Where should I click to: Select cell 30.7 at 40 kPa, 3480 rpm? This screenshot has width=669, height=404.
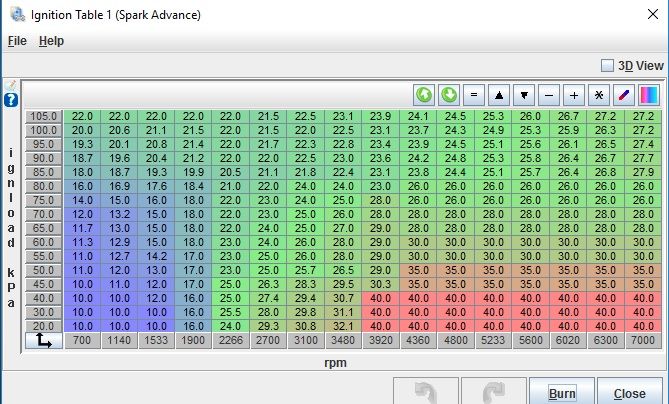[343, 298]
